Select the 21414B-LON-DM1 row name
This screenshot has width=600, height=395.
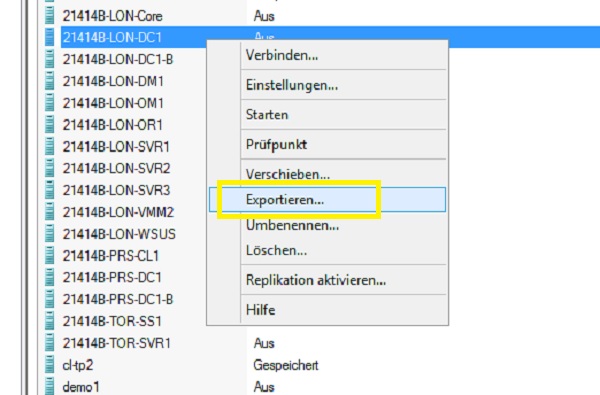click(113, 81)
